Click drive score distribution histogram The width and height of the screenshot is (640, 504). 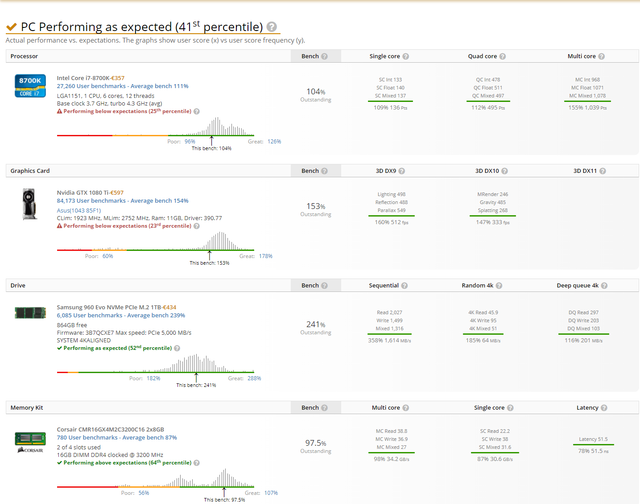pos(156,364)
